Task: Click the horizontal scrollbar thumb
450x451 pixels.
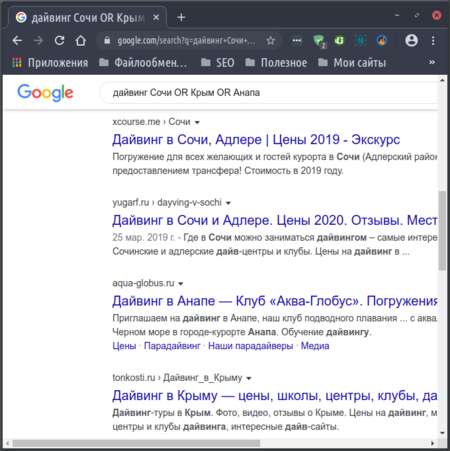Action: (136, 443)
